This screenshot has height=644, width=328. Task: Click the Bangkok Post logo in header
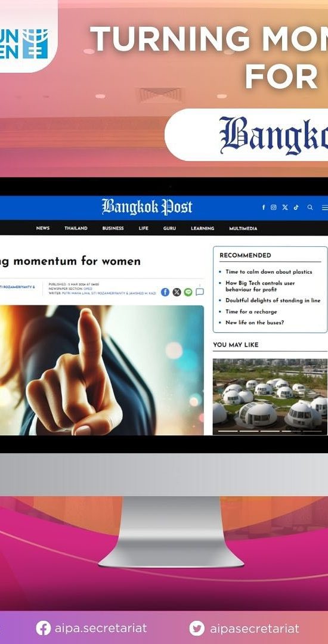(x=147, y=207)
